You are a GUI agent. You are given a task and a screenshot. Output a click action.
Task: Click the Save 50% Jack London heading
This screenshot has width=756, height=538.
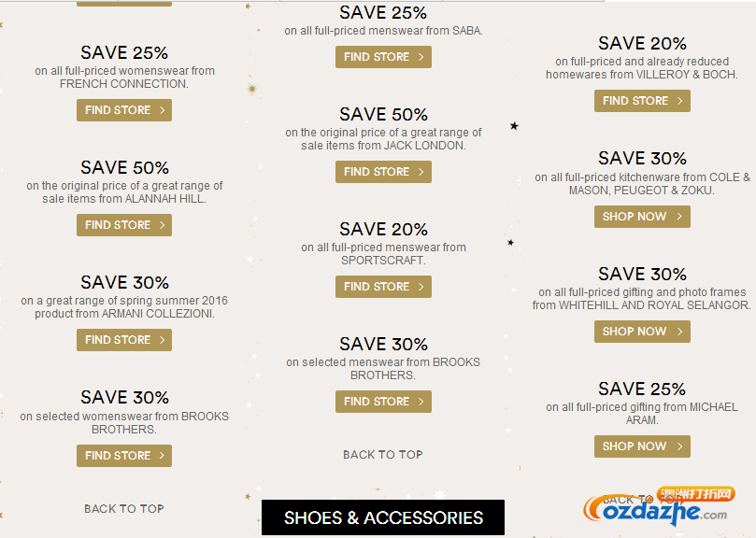383,115
